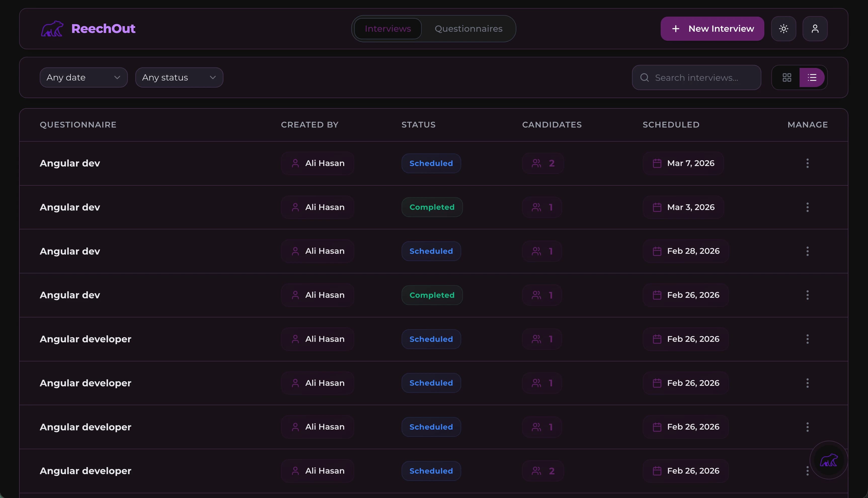Open the Any date dropdown
The image size is (868, 498).
[x=84, y=77]
